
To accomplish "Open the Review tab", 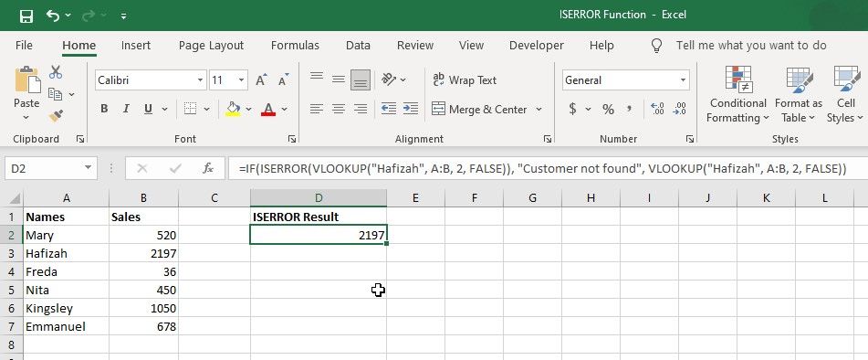I will click(414, 46).
